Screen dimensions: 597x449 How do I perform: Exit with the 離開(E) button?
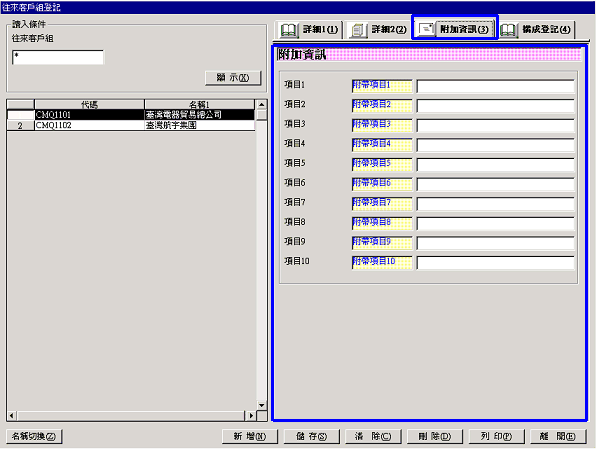558,436
